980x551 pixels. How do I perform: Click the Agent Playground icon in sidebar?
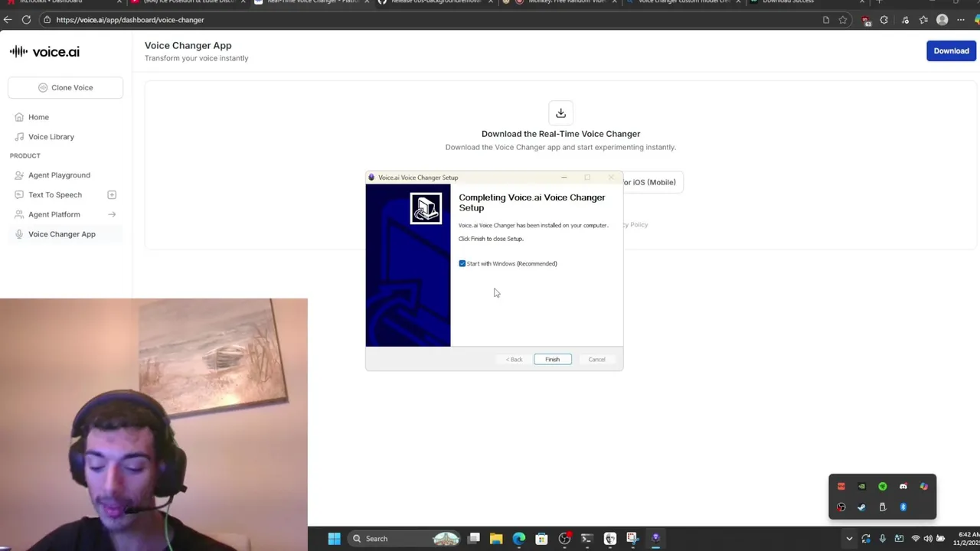19,175
